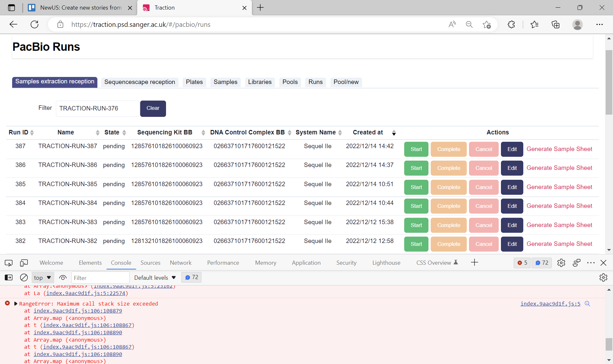Open the Default levels dropdown

(x=155, y=277)
